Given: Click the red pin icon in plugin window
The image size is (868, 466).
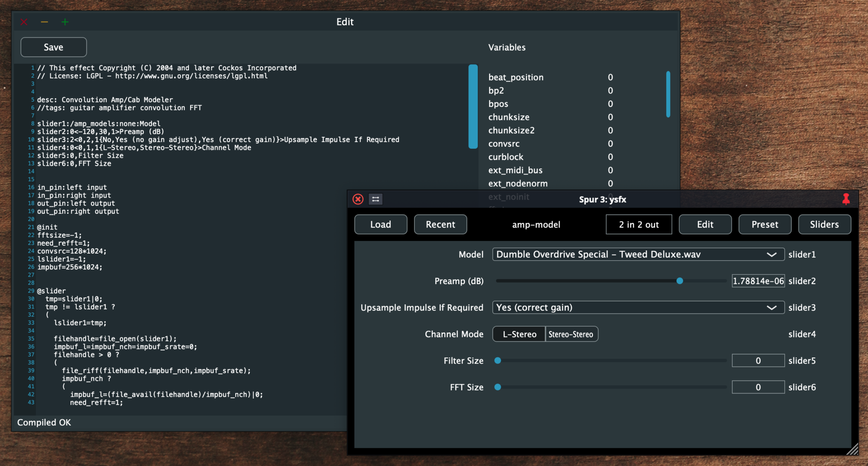Looking at the screenshot, I should (x=846, y=199).
